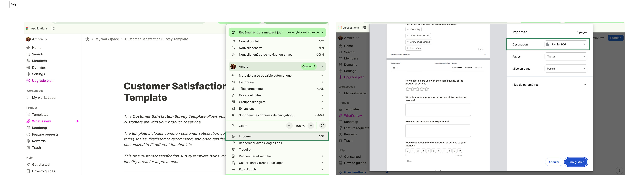The image size is (644, 194).
Task: Click the Search magnifier icon in left sidebar
Action: click(28, 54)
